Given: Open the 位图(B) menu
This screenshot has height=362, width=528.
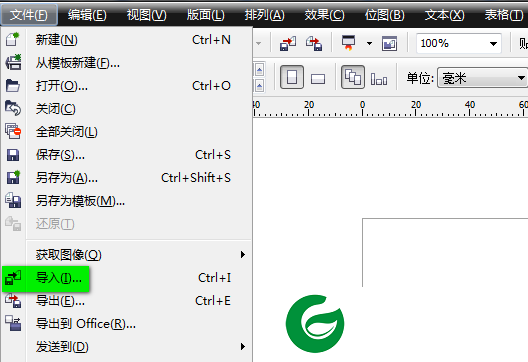Looking at the screenshot, I should (385, 15).
